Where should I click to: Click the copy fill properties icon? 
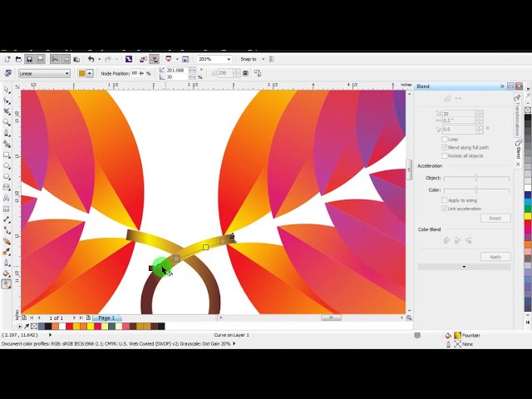point(258,73)
